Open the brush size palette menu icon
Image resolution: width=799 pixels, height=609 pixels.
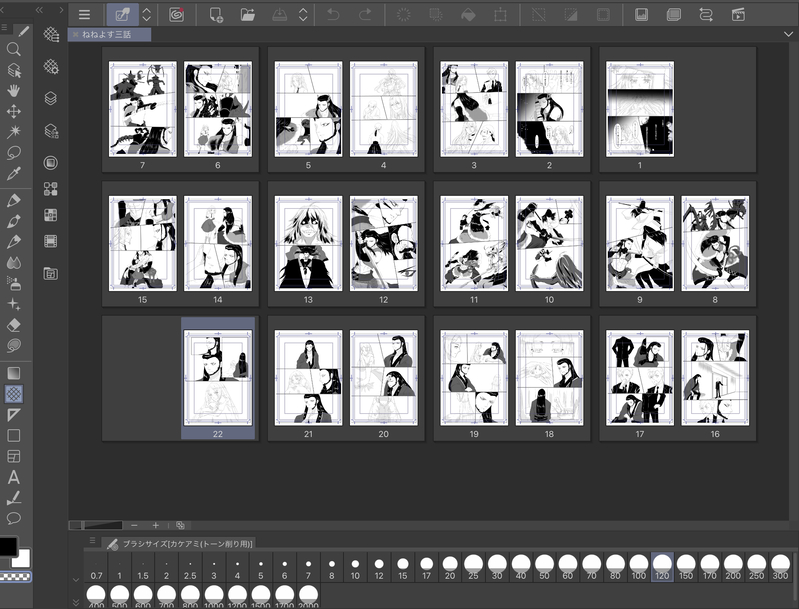[92, 540]
